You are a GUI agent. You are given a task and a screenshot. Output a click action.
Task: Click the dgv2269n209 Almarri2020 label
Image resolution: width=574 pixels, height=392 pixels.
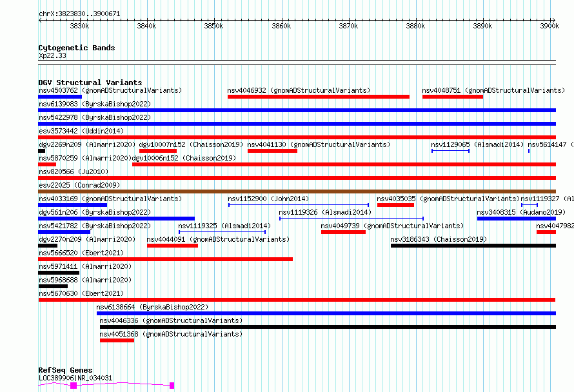tap(87, 144)
